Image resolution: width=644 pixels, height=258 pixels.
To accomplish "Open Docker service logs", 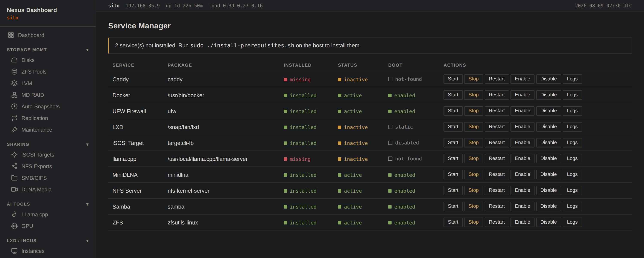I will pos(572,95).
